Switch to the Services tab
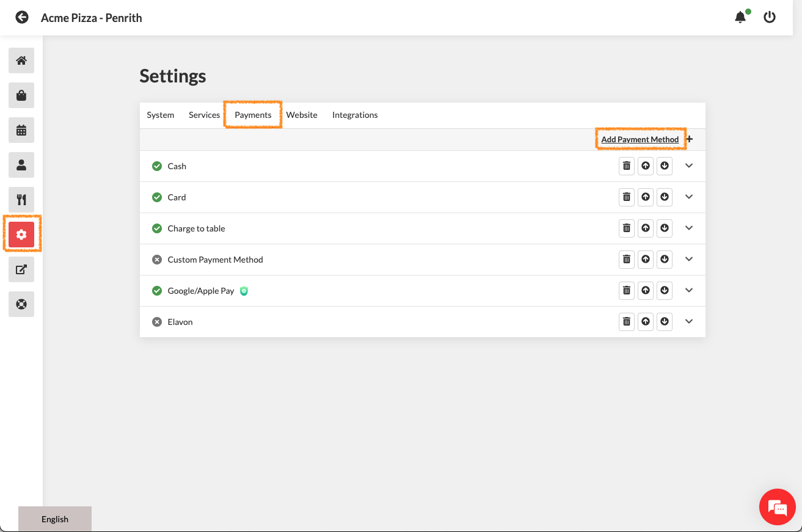 (204, 115)
